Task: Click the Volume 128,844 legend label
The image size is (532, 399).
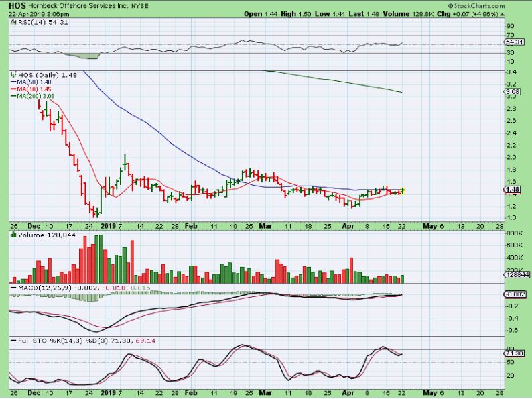Action: [47, 235]
